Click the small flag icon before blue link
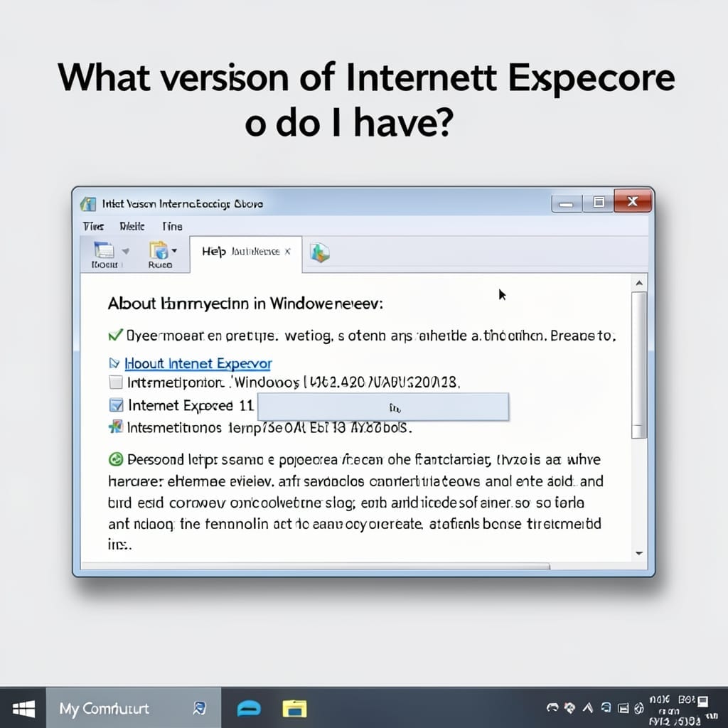Image resolution: width=728 pixels, height=728 pixels. [x=114, y=363]
